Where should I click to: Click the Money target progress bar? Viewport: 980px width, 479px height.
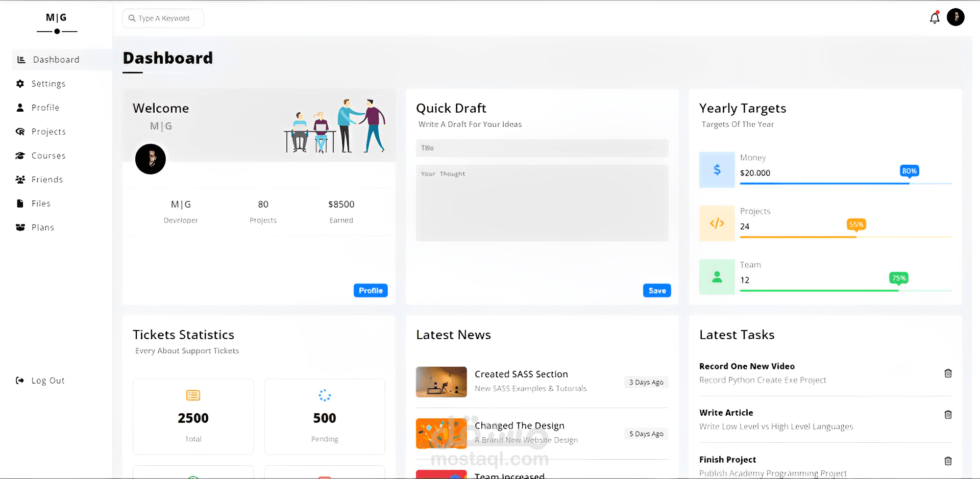(846, 183)
